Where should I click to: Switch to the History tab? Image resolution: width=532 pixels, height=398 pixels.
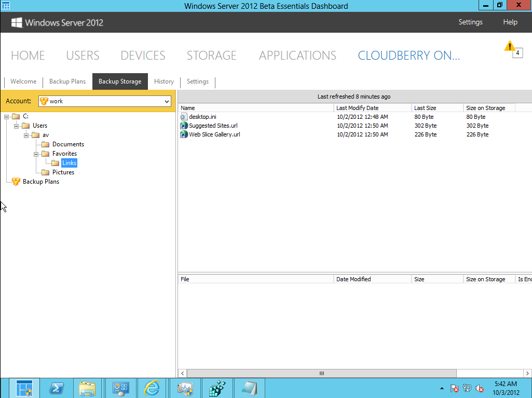click(x=164, y=81)
